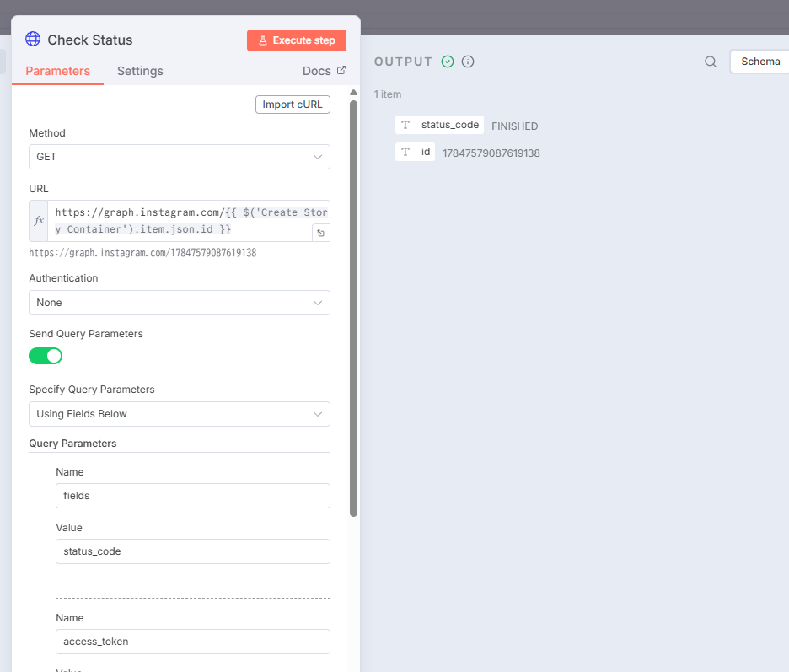Click the text type icon for status_code

click(x=405, y=125)
